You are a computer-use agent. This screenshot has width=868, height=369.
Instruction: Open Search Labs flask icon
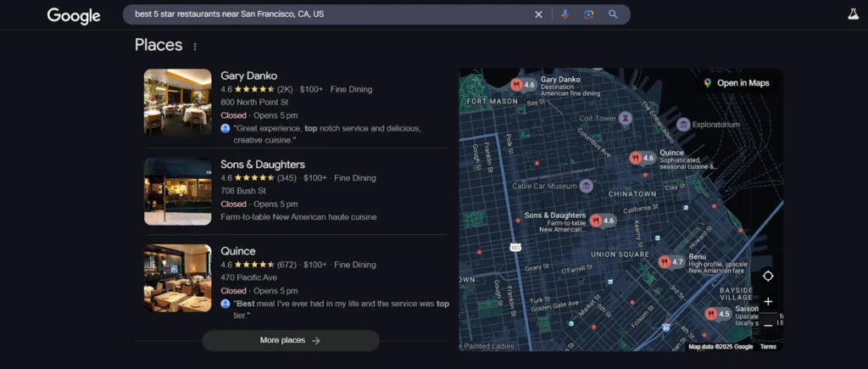(853, 14)
